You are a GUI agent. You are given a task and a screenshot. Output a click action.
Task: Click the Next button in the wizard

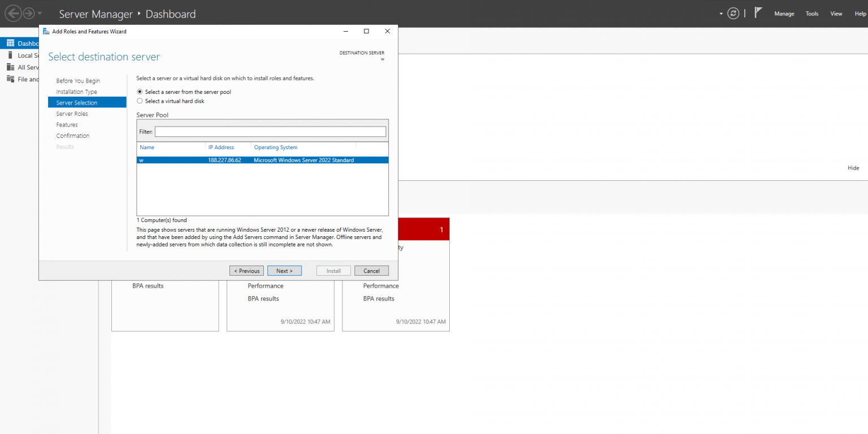pyautogui.click(x=284, y=270)
